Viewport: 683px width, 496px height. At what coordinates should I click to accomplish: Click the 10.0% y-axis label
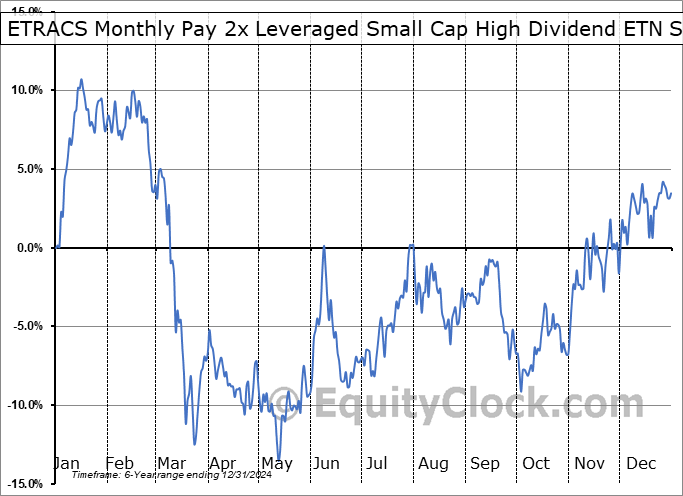[x=27, y=90]
